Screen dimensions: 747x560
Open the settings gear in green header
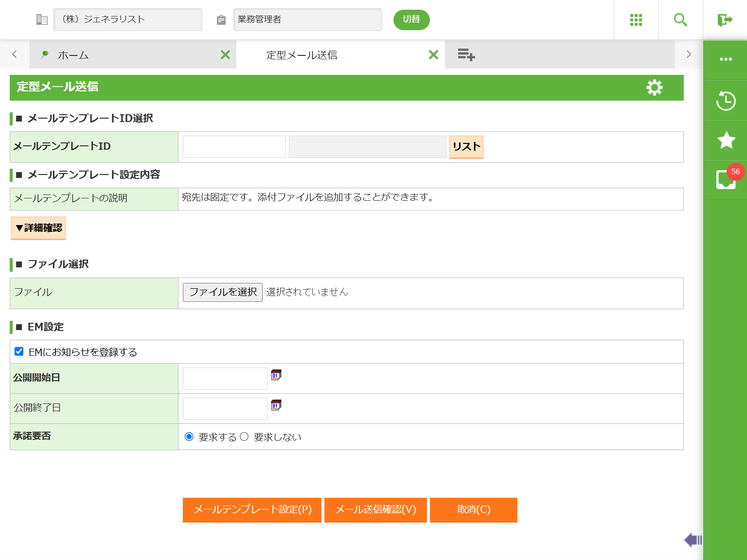coord(654,87)
